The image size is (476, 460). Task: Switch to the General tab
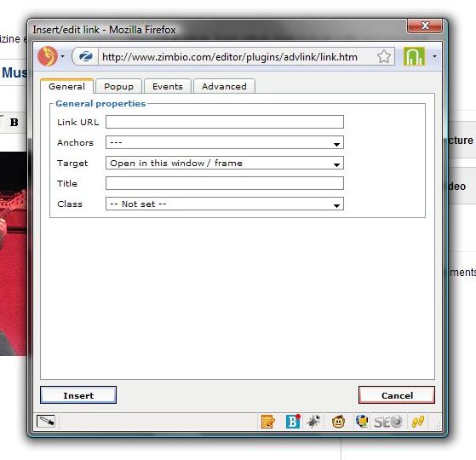(x=66, y=86)
